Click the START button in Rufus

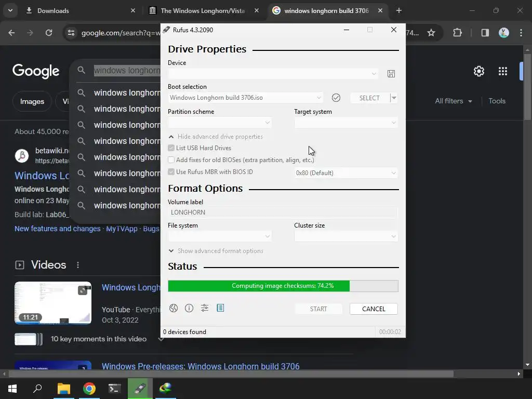coord(318,309)
